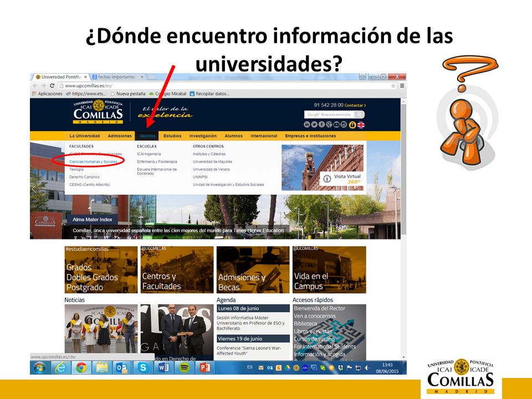
Task: Expand the Admisiones menu
Action: click(x=120, y=136)
